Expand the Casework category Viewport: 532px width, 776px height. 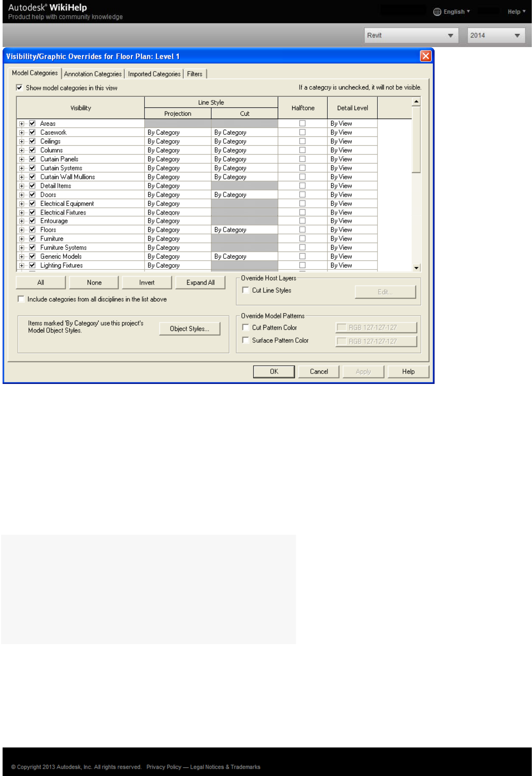tap(22, 133)
